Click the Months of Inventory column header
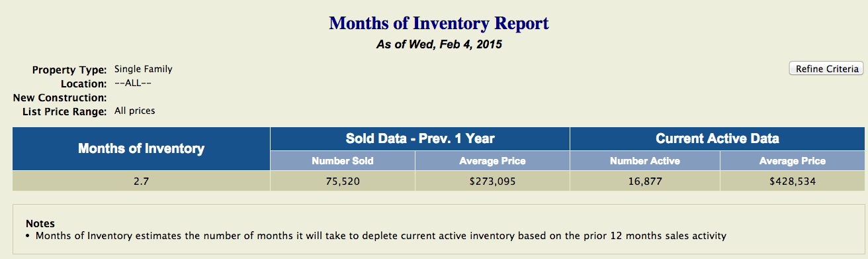 pyautogui.click(x=141, y=149)
